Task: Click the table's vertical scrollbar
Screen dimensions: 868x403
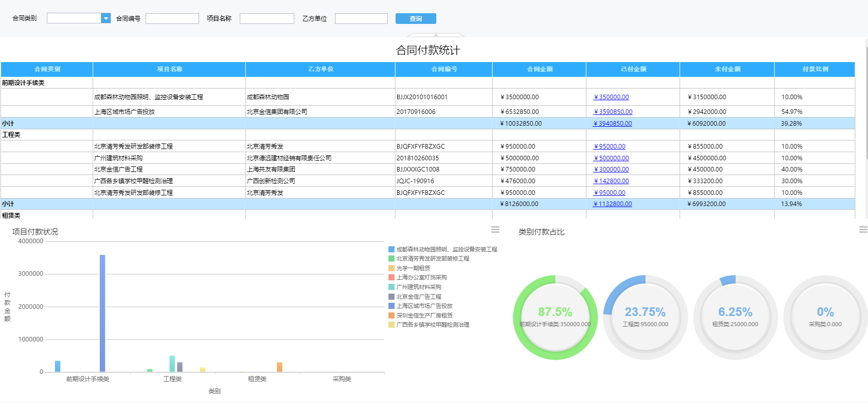Action: pos(866,102)
